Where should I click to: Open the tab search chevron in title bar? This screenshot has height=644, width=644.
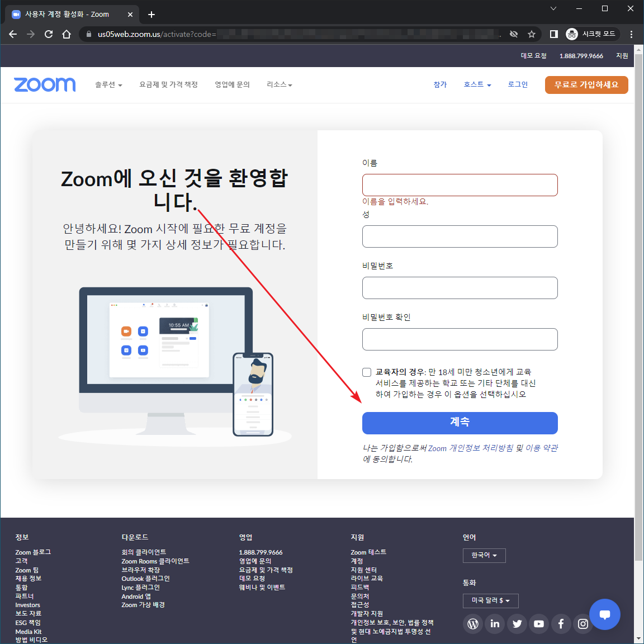click(x=553, y=8)
